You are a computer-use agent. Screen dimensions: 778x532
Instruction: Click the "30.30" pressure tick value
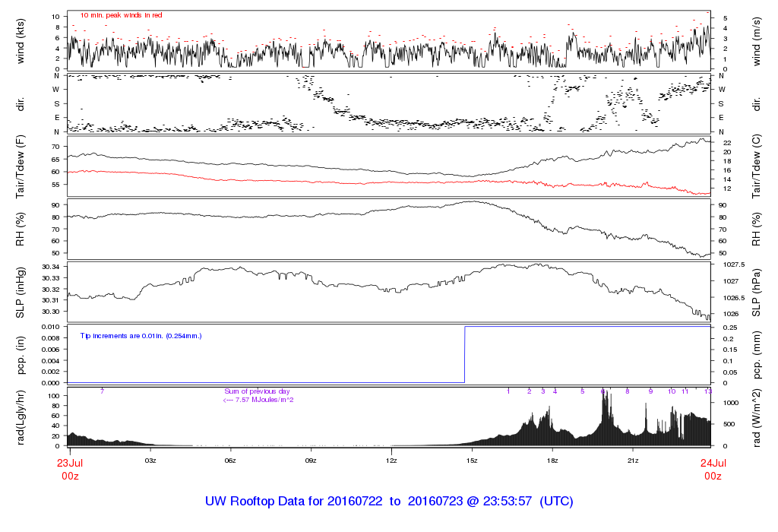click(51, 312)
